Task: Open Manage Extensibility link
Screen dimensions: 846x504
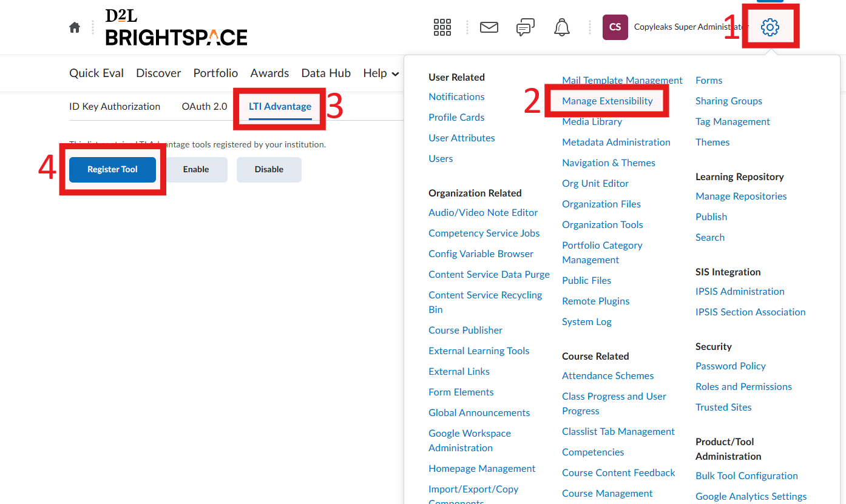Action: (607, 101)
